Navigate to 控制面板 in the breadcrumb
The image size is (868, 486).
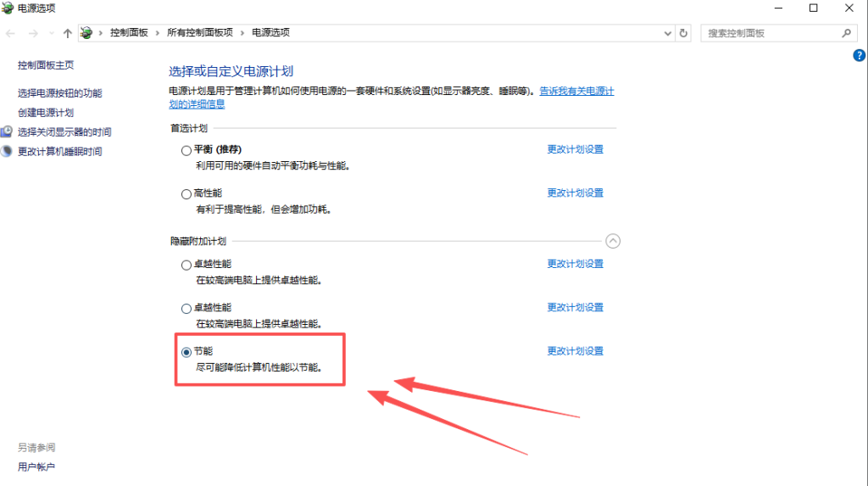click(129, 33)
